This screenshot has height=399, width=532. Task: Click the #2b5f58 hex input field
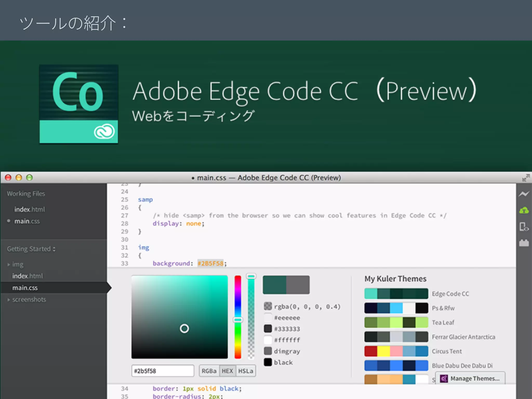coord(163,371)
